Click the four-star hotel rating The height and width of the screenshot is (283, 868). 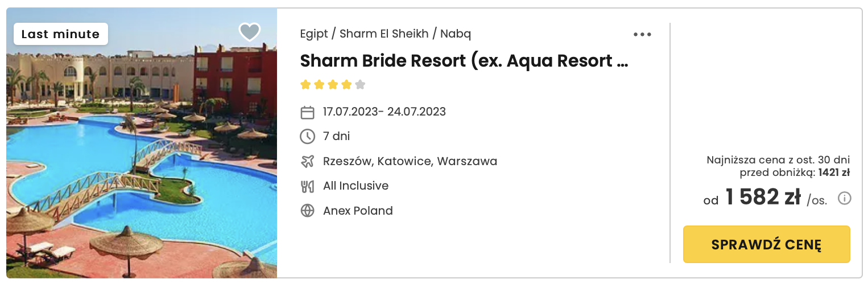click(333, 85)
